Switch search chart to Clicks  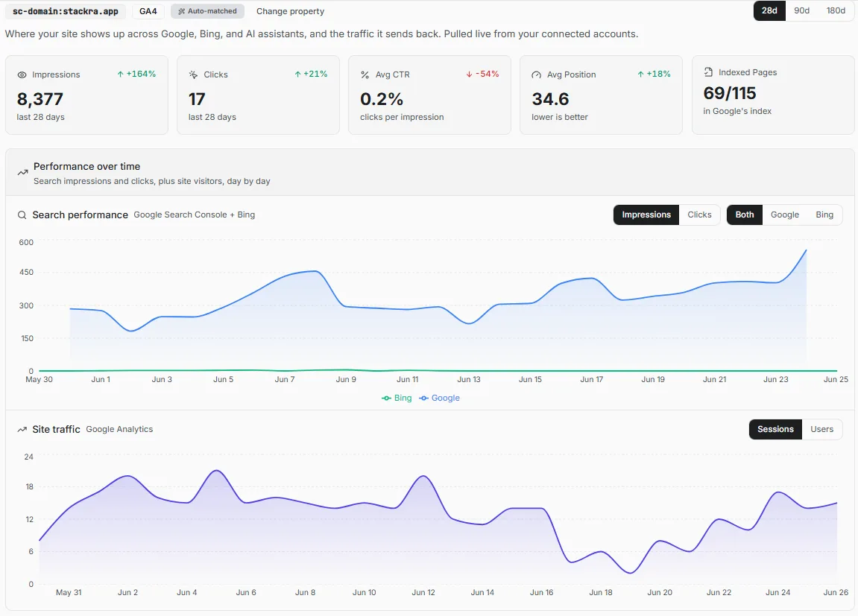click(699, 215)
